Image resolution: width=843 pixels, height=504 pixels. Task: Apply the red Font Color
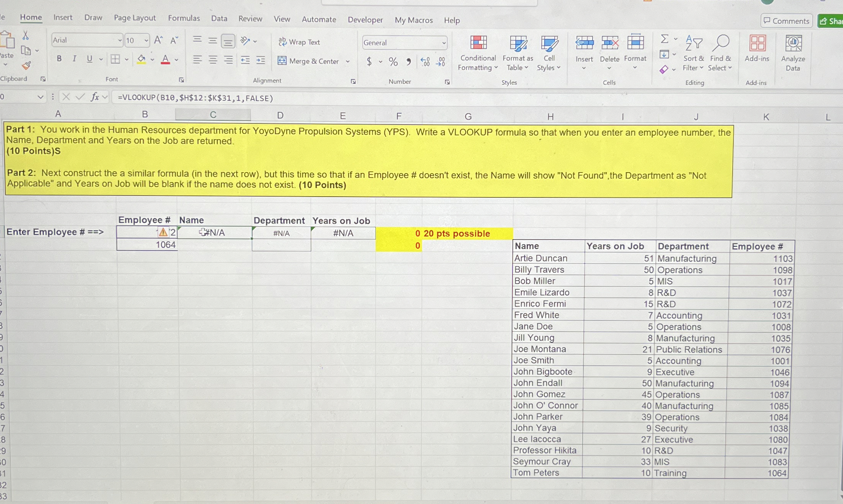pos(165,60)
